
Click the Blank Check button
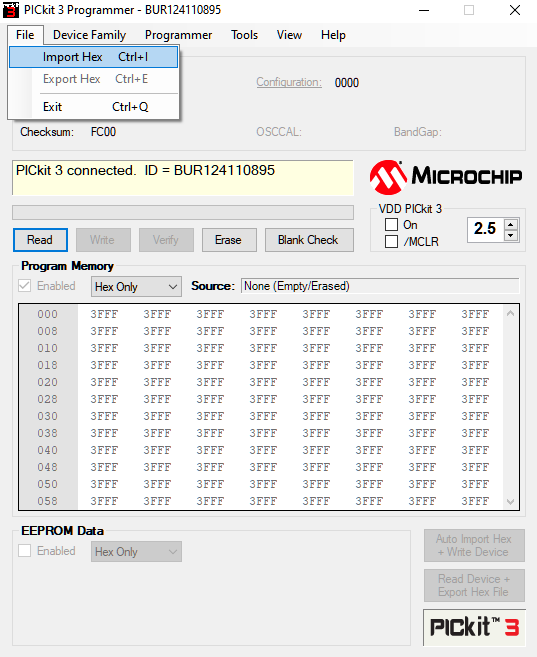pyautogui.click(x=309, y=240)
